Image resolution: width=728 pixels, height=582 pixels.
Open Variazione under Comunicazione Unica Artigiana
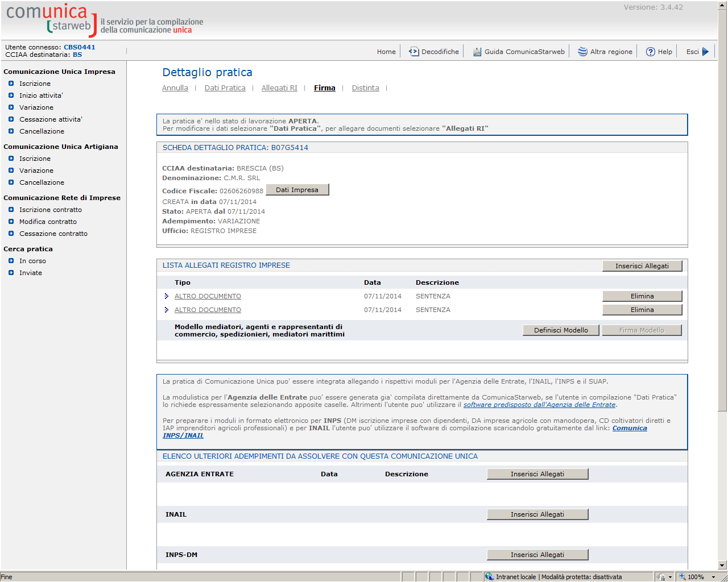[x=36, y=171]
